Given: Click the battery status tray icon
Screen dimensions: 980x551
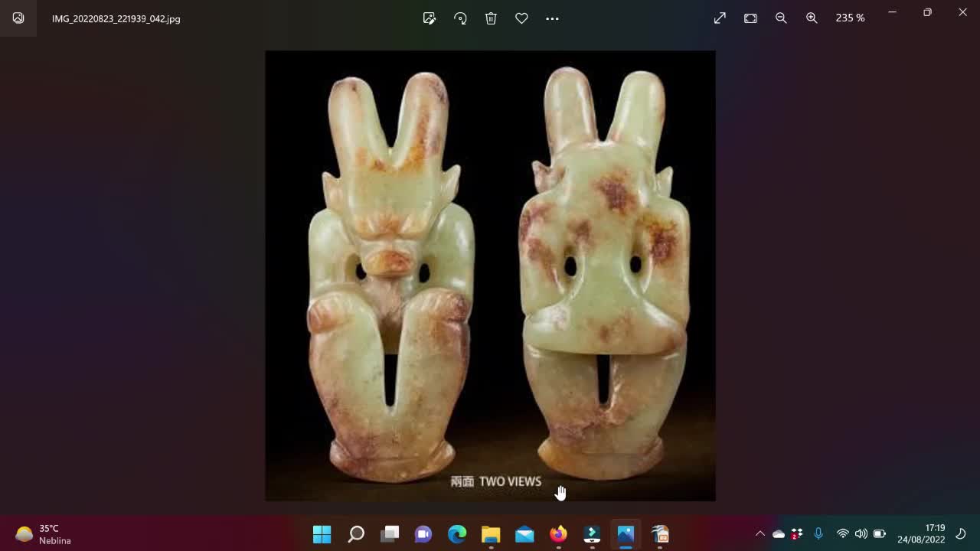Looking at the screenshot, I should [880, 533].
